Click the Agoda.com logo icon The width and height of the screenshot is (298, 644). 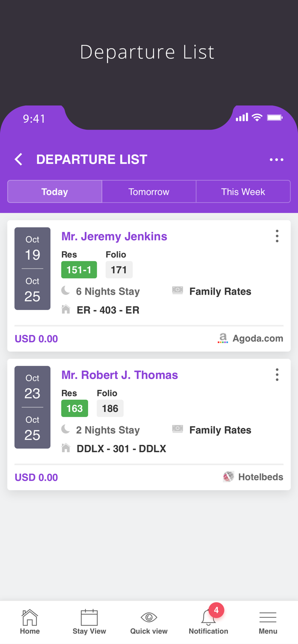tap(223, 338)
